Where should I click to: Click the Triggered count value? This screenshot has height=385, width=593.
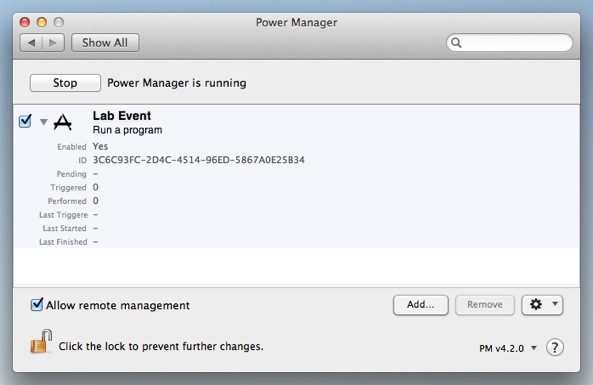[x=96, y=187]
